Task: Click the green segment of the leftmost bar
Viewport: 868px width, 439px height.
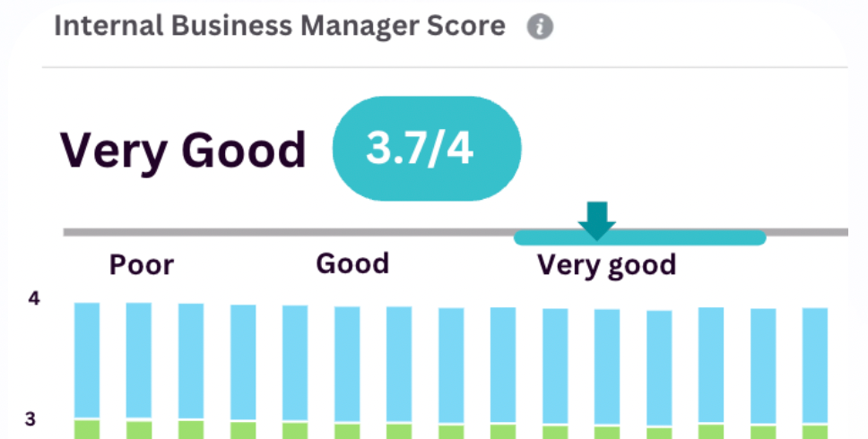Action: point(86,429)
